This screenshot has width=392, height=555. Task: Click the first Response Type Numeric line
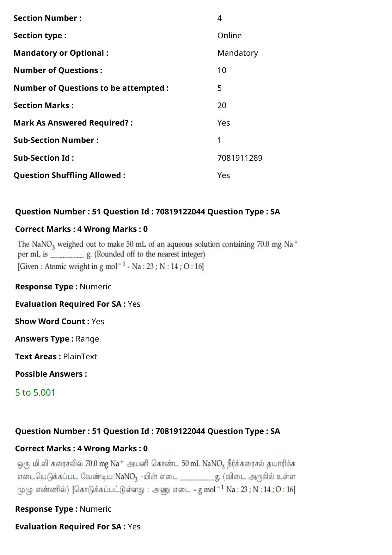pyautogui.click(x=63, y=287)
